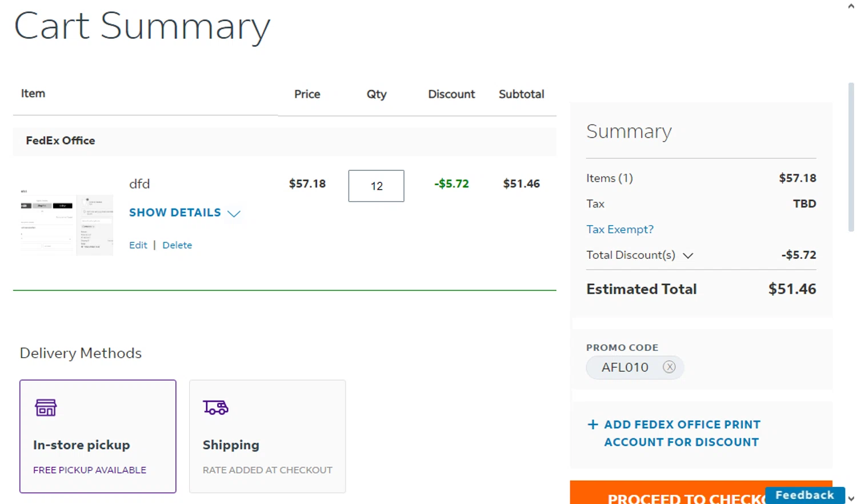Open the Tax Exempt? link

coord(620,229)
